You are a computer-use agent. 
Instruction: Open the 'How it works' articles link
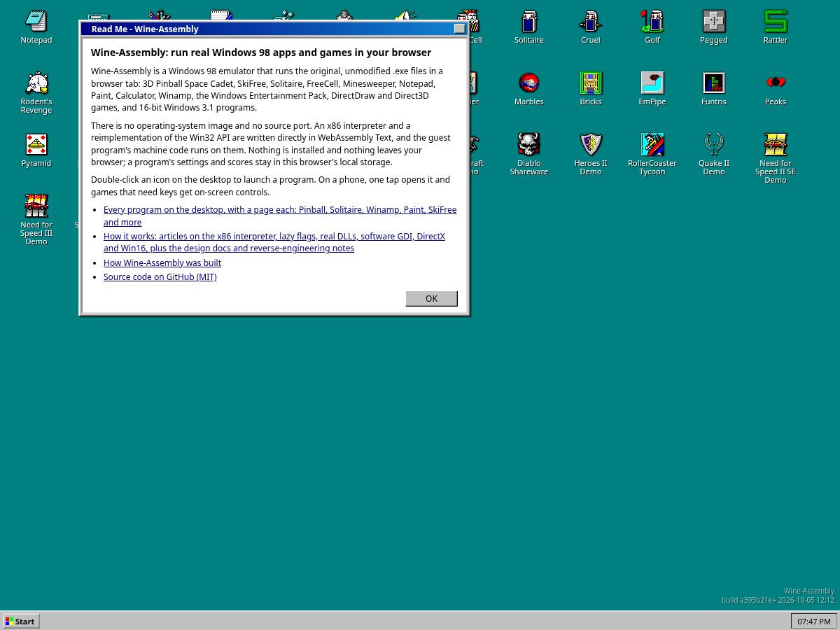[274, 242]
